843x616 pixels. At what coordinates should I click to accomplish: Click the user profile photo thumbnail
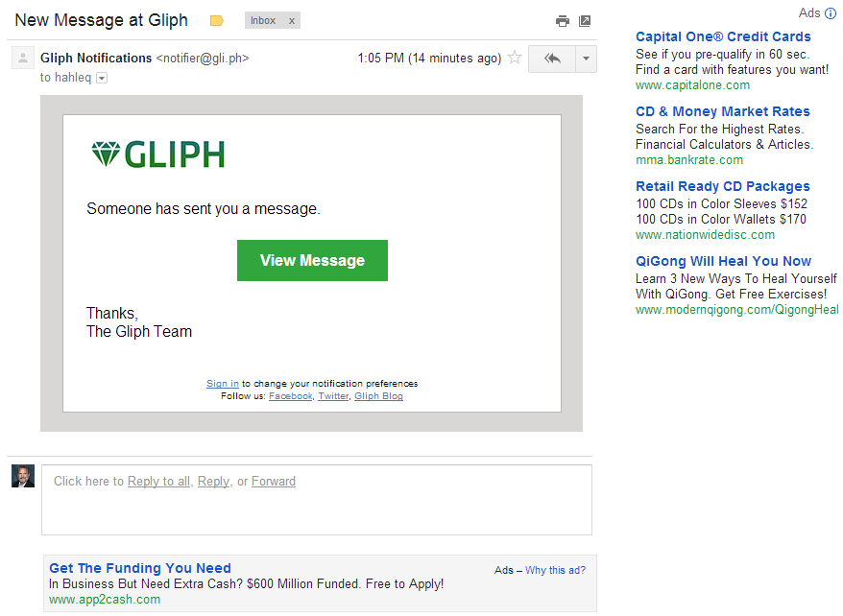tap(23, 476)
